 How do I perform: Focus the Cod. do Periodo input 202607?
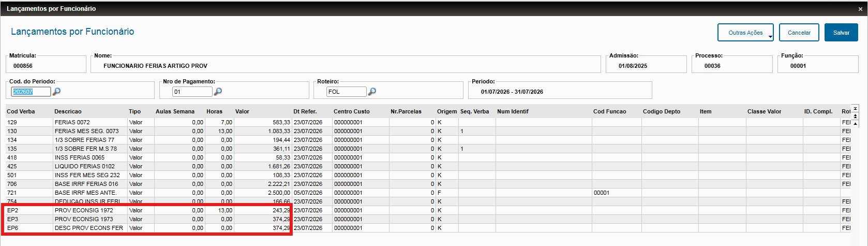coord(31,92)
